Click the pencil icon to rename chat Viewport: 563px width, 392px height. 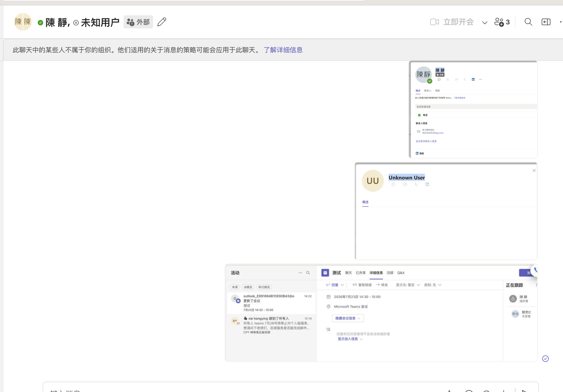pyautogui.click(x=162, y=22)
